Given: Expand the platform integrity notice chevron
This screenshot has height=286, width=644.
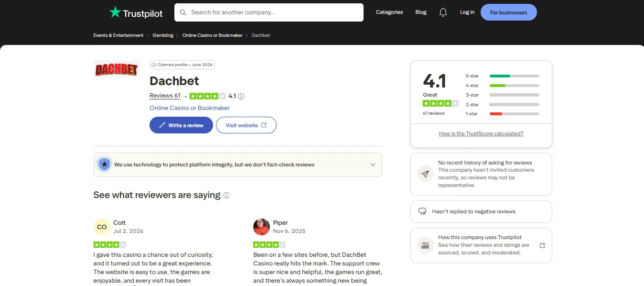Looking at the screenshot, I should tap(373, 165).
